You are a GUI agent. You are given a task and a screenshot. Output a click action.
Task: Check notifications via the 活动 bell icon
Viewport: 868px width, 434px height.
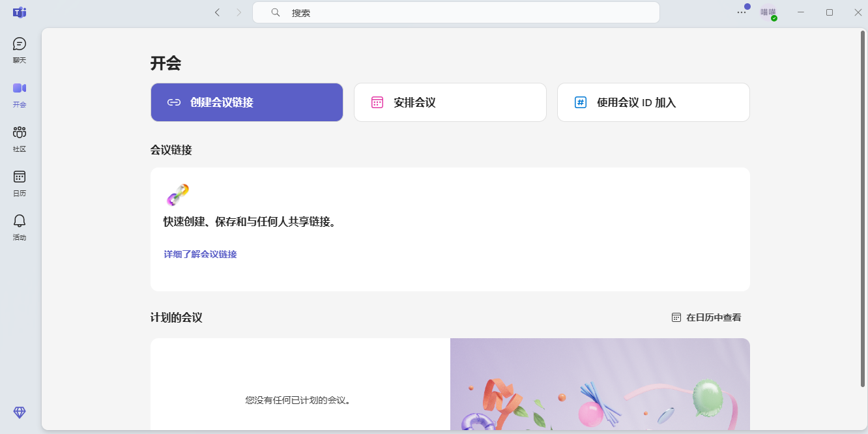(x=19, y=226)
